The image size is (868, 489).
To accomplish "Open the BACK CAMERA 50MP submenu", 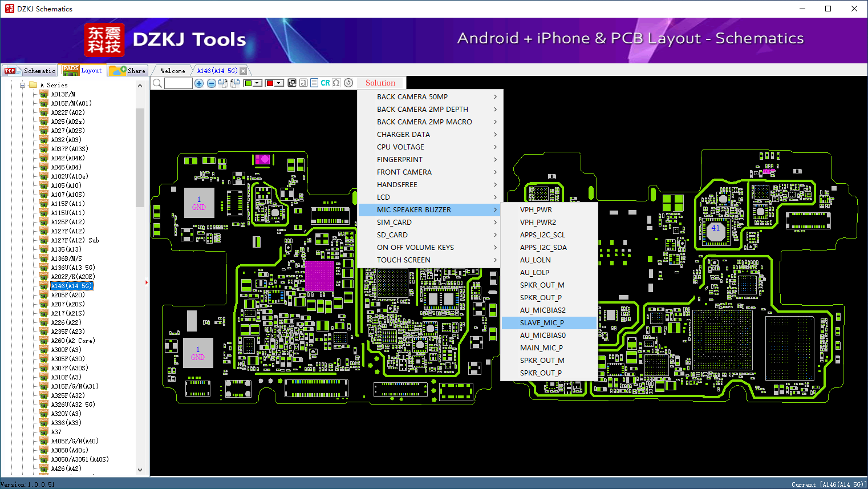I will tap(431, 96).
